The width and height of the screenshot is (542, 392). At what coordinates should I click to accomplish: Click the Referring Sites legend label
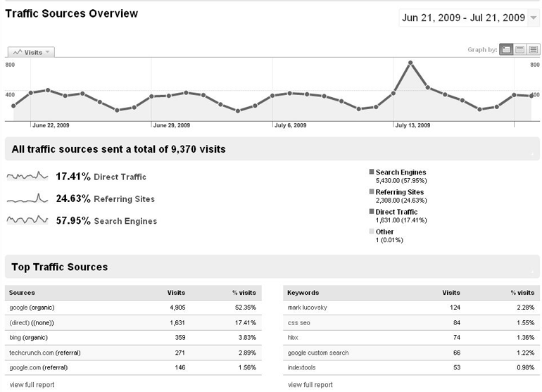pos(400,192)
